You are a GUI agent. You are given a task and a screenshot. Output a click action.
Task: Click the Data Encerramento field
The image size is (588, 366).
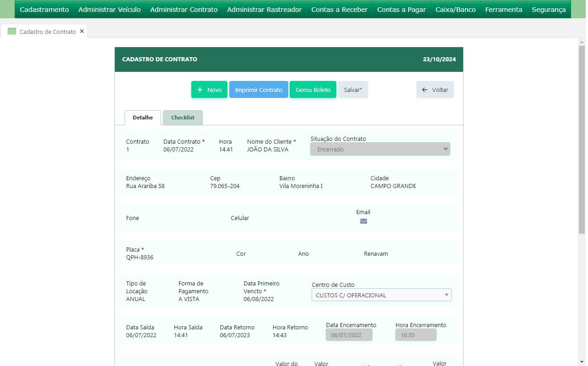[349, 335]
